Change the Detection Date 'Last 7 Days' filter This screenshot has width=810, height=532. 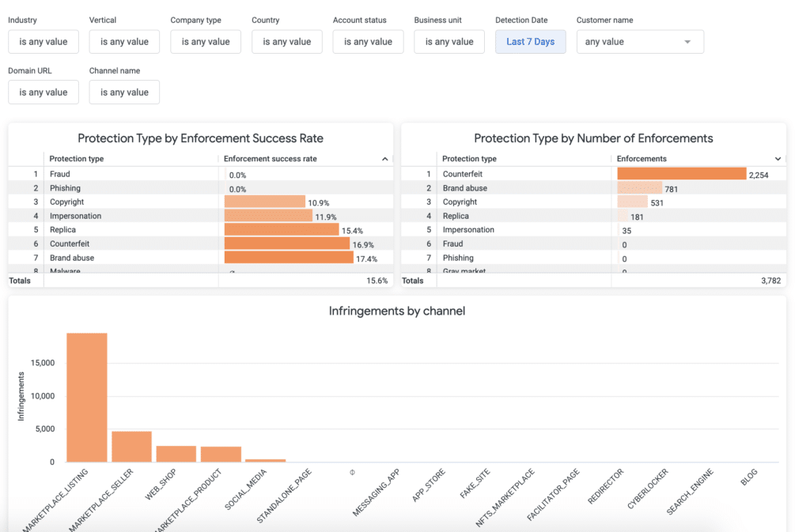click(531, 42)
